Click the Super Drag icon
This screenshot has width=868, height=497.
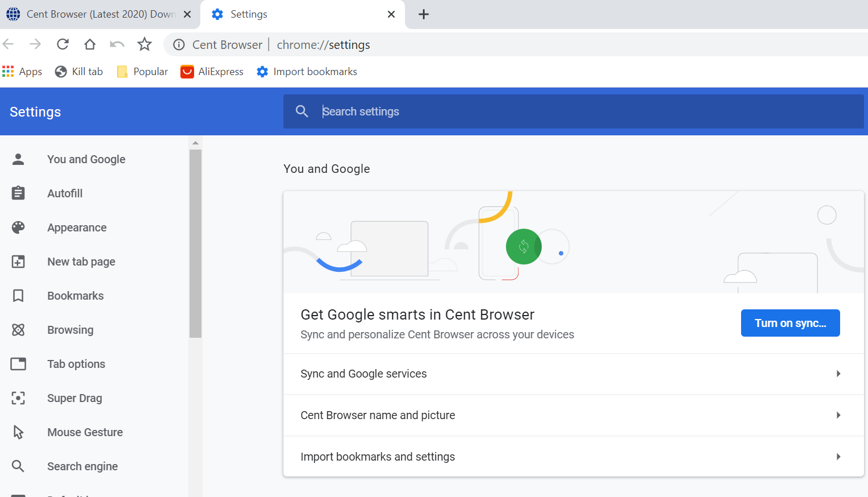18,398
